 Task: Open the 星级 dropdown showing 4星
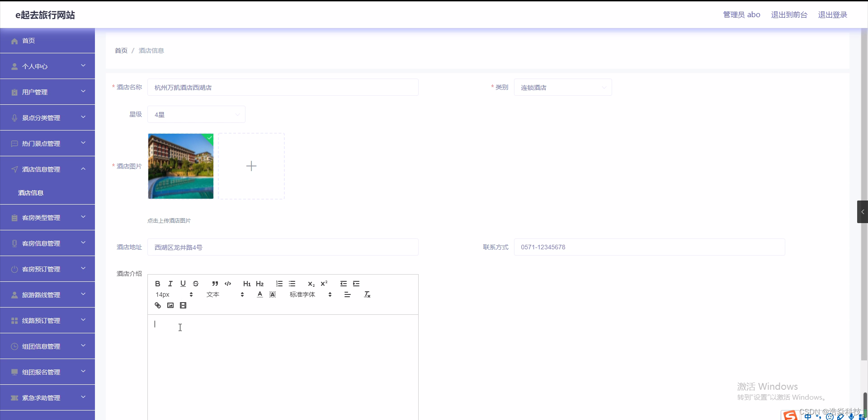tap(196, 114)
